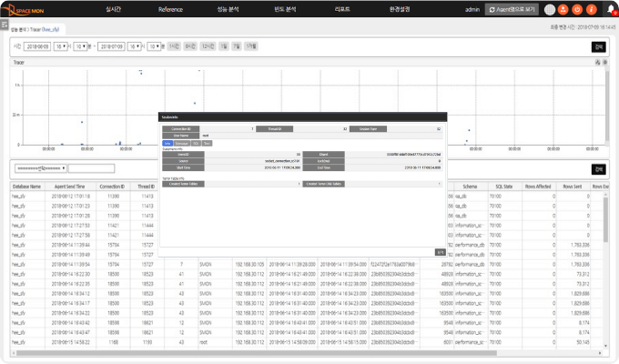
Task: Switch to the Message tab in the dialog
Action: [181, 143]
